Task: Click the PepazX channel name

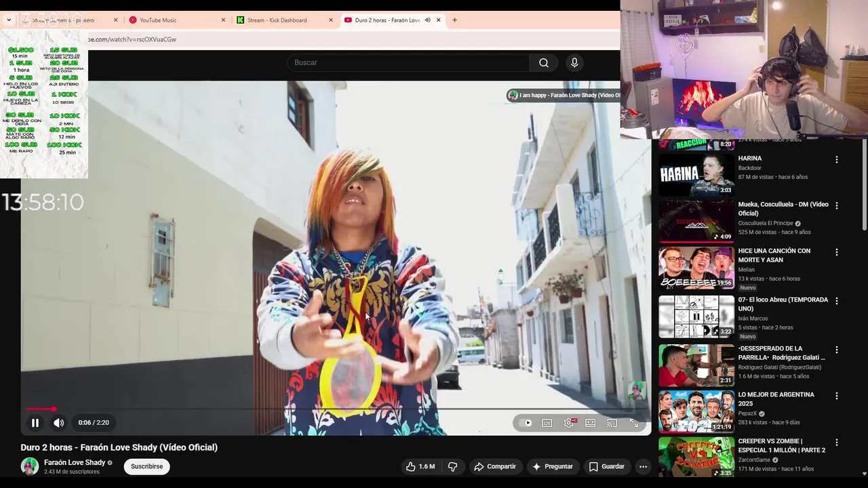Action: click(748, 413)
